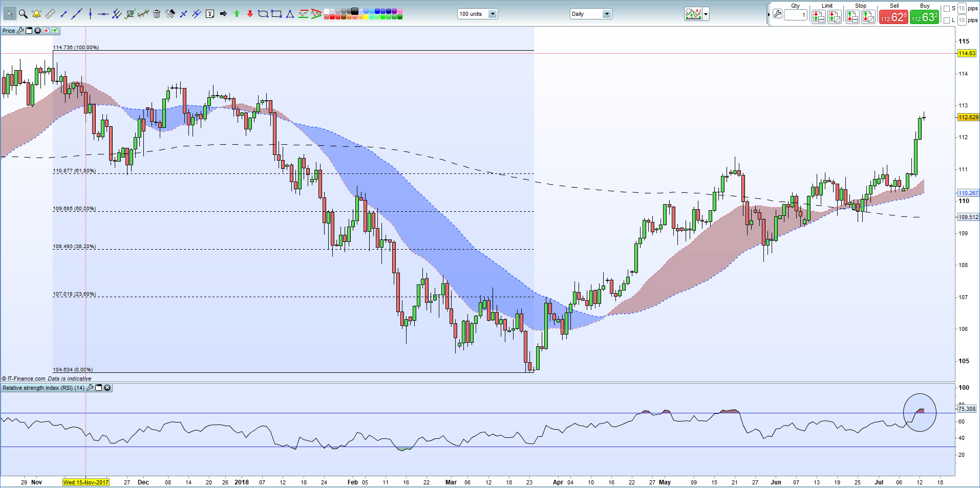Expand the indicators icon dropdown arrow

click(706, 14)
